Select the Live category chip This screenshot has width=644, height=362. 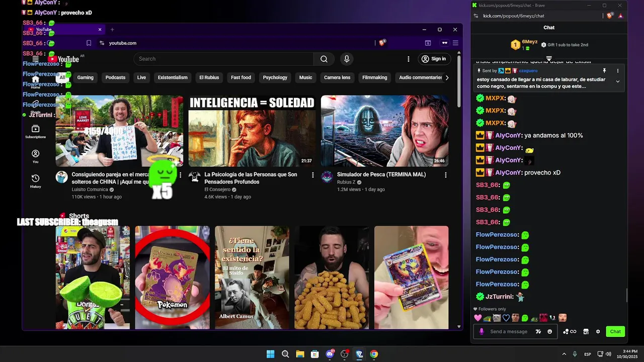coord(141,77)
